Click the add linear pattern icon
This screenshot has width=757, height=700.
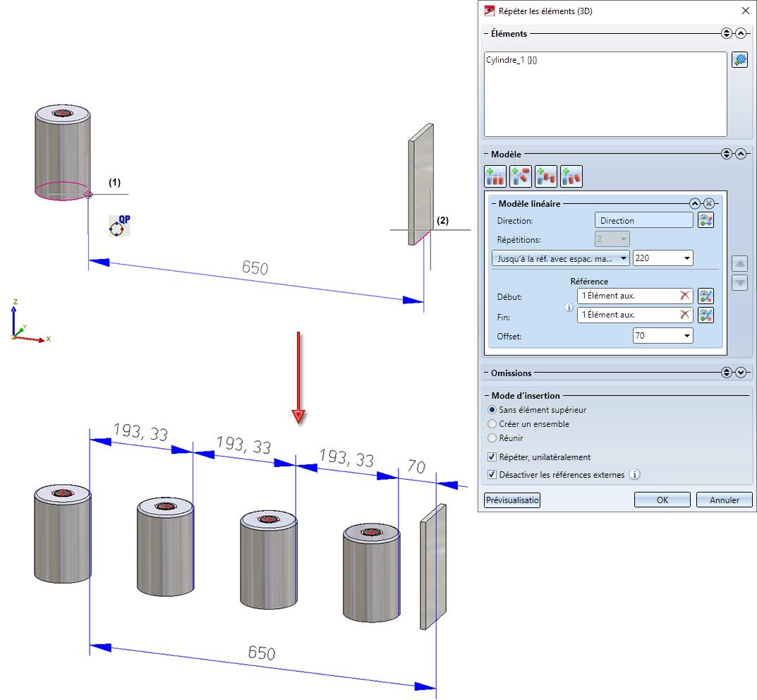495,176
